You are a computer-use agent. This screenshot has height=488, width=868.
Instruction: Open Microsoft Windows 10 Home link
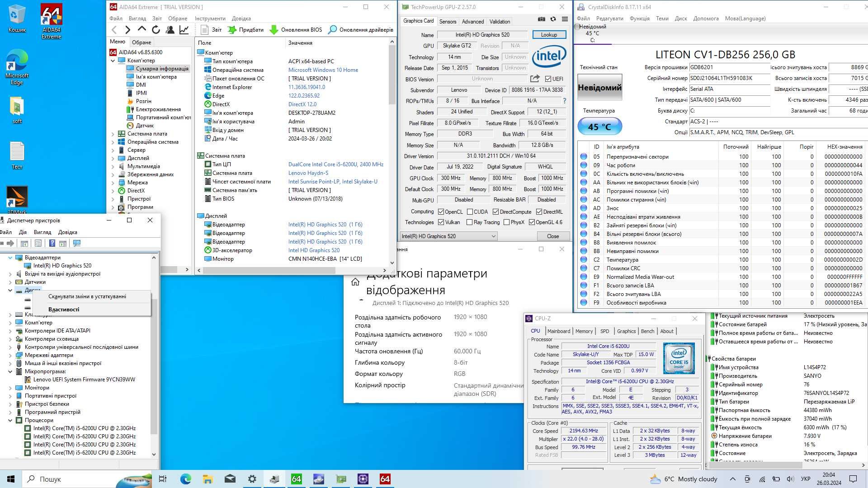tap(323, 70)
